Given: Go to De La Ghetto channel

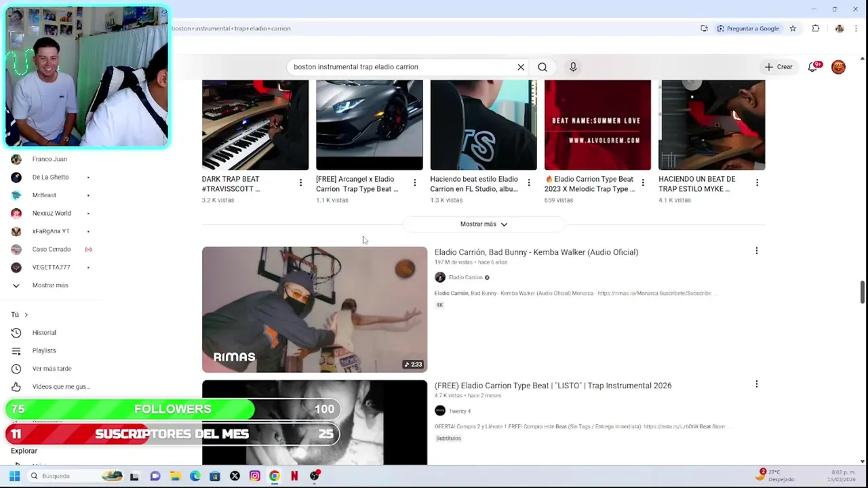Looking at the screenshot, I should pyautogui.click(x=50, y=178).
